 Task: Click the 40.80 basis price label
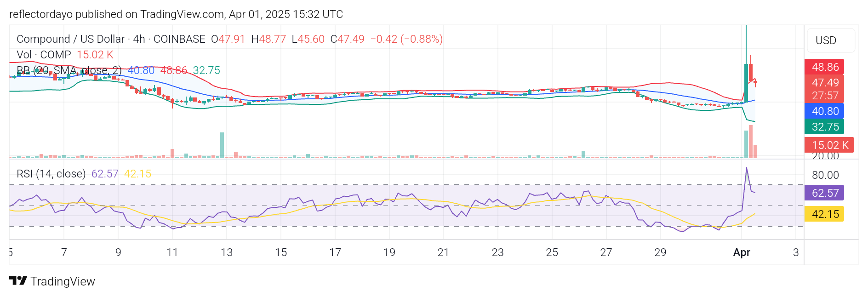coord(825,111)
